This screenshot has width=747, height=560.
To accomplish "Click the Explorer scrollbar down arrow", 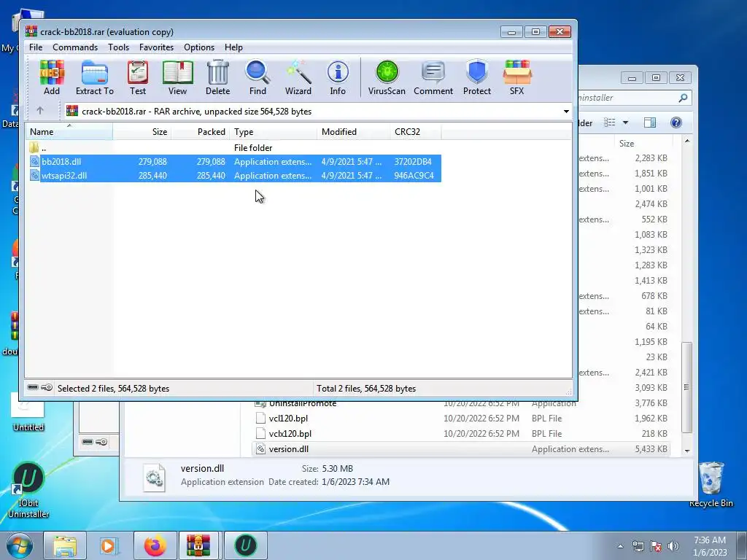I will (x=686, y=451).
